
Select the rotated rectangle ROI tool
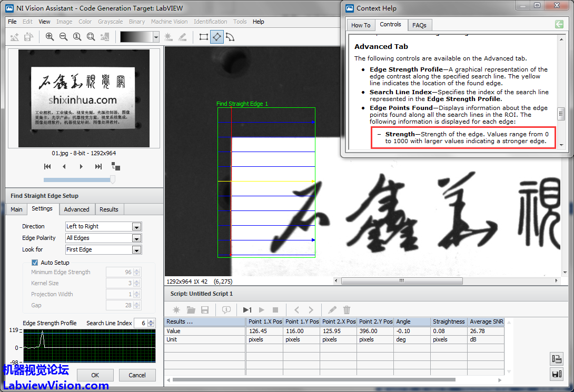pyautogui.click(x=216, y=37)
